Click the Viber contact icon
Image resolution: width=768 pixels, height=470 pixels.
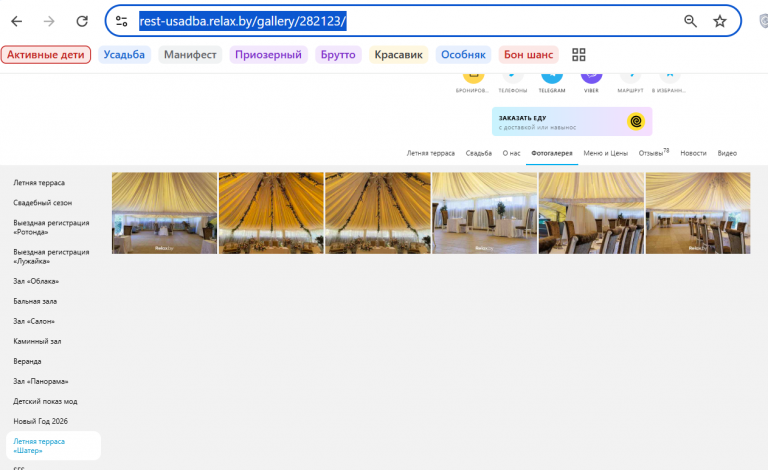(x=591, y=79)
